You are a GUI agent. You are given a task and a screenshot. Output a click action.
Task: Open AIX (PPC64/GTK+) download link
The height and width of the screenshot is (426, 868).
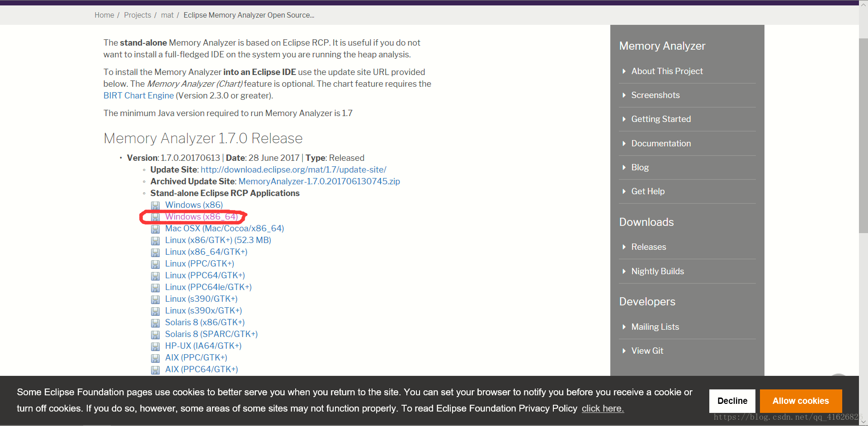202,370
